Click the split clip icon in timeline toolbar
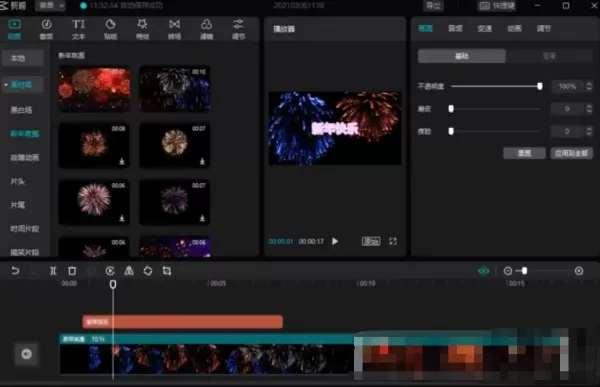 [x=53, y=271]
